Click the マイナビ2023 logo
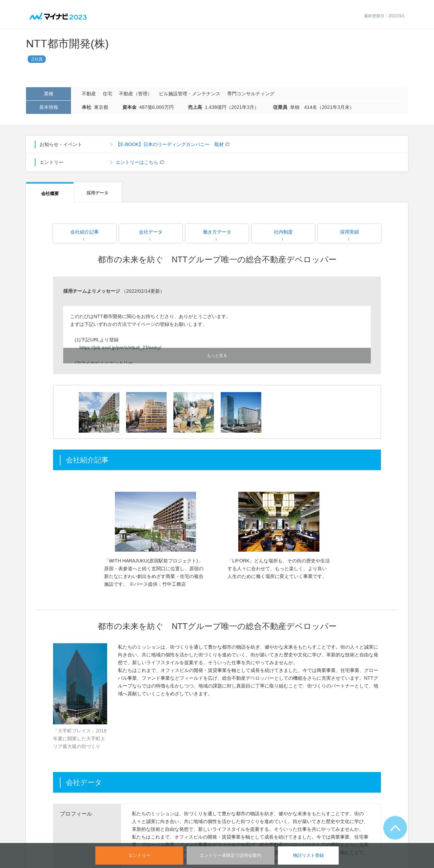The width and height of the screenshot is (434, 868). pos(58,16)
